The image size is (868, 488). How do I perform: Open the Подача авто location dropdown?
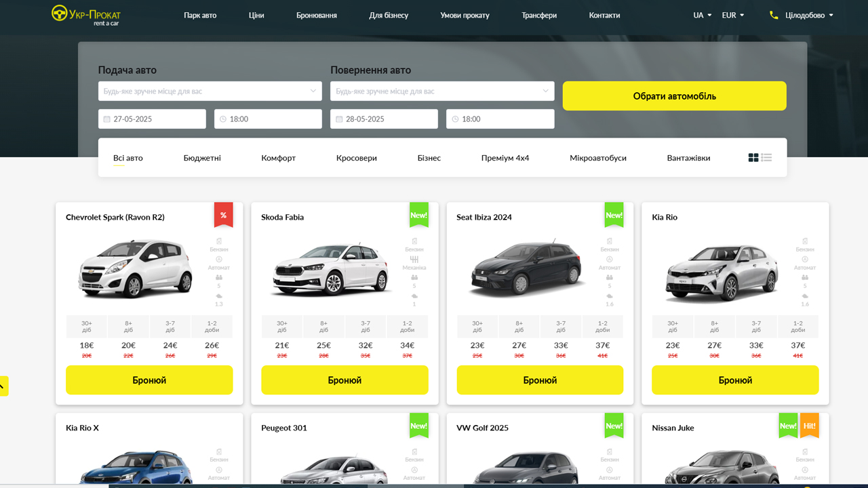pos(210,91)
